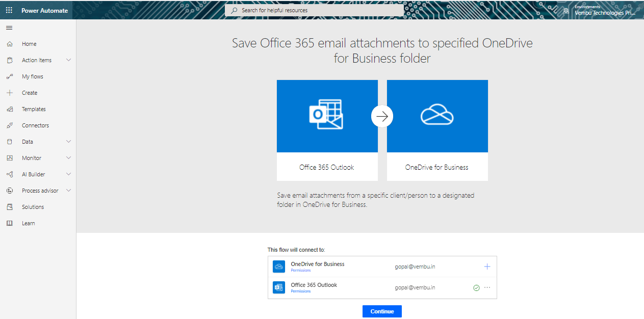The height and width of the screenshot is (319, 644).
Task: Click the Solutions icon in sidebar
Action: click(x=10, y=207)
